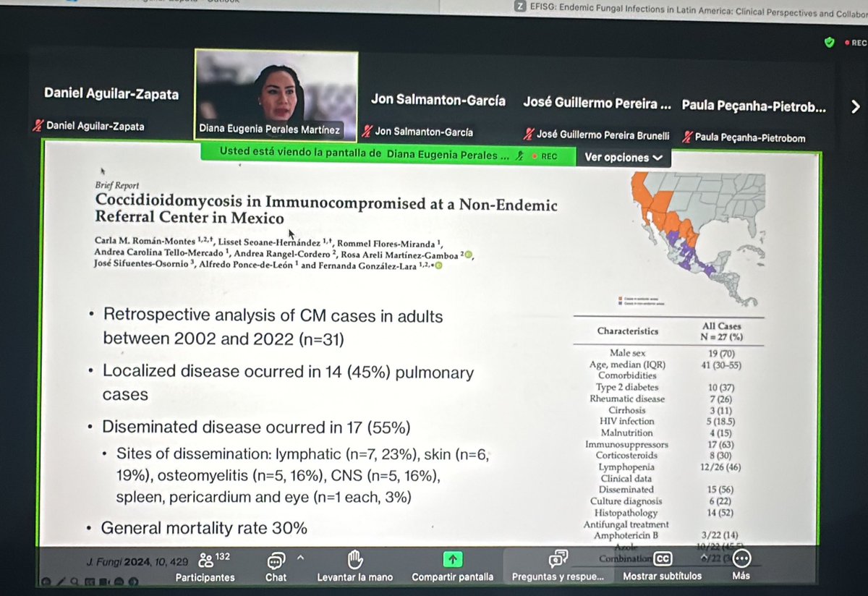Select the Jon Salmanton-García participant tile
The width and height of the screenshot is (868, 596).
pyautogui.click(x=438, y=101)
